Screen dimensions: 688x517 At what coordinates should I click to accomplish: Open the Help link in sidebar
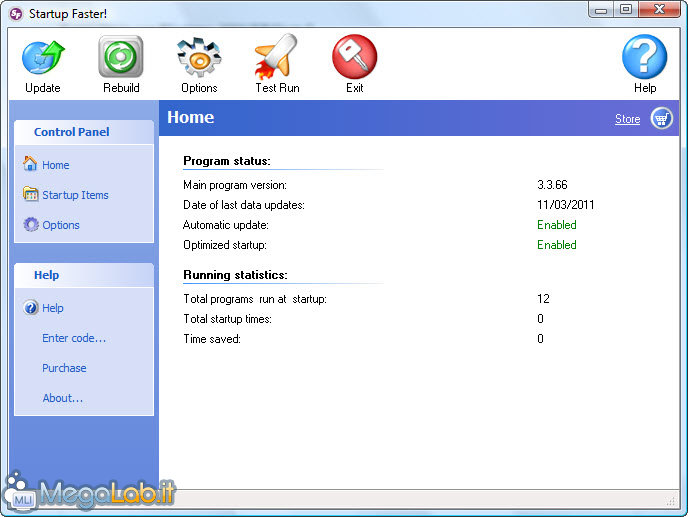[53, 308]
